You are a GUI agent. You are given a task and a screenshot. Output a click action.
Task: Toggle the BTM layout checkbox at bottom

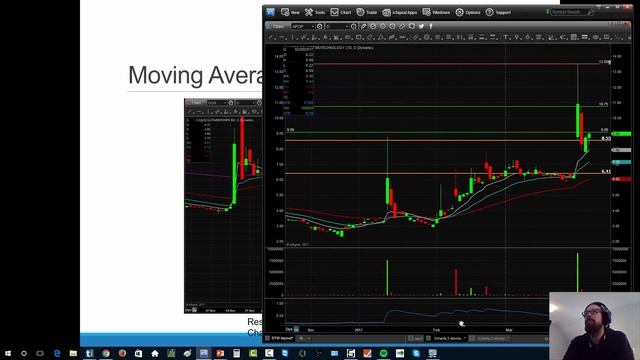(268, 338)
